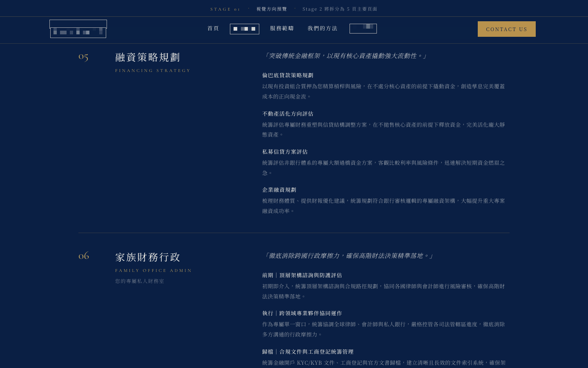Click the quote 突破傳統金融框架
Image resolution: width=588 pixels, height=368 pixels.
pos(345,56)
